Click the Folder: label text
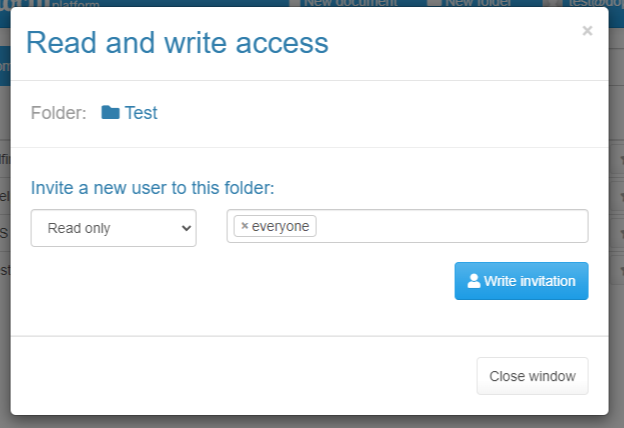Image resolution: width=624 pixels, height=428 pixels. [58, 113]
